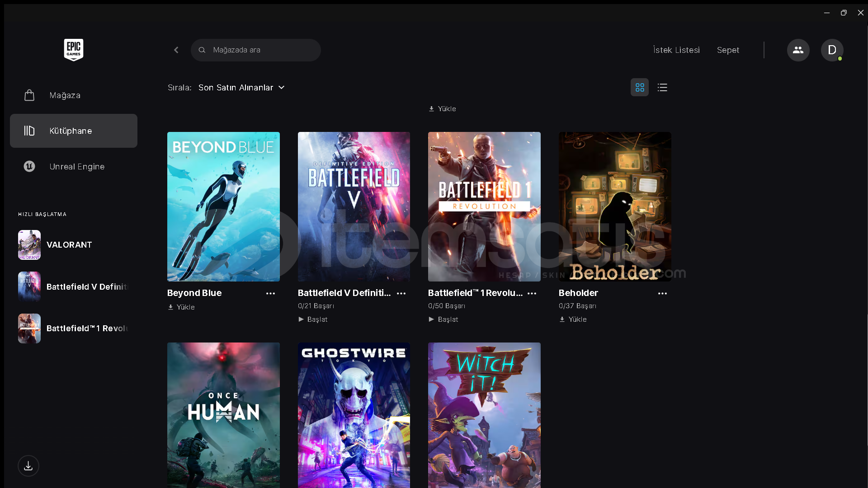Click the 0/37 Başarı achievements text
868x488 pixels.
click(577, 306)
